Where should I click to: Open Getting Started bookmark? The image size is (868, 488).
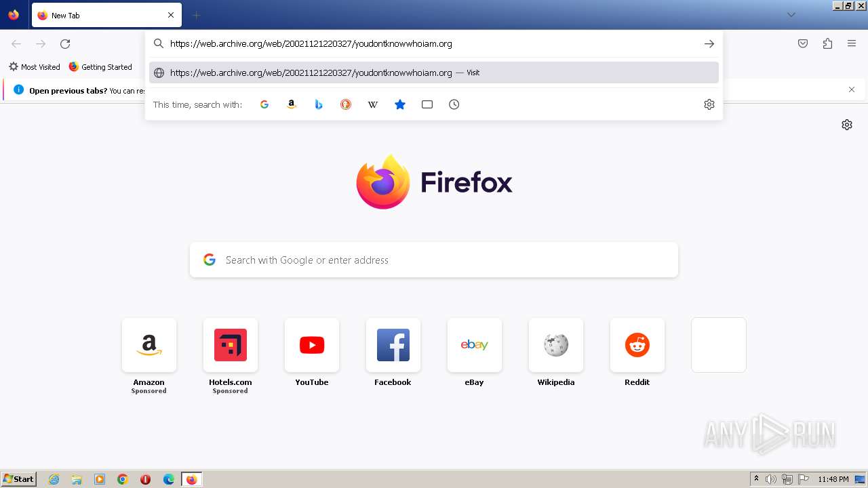click(x=100, y=67)
